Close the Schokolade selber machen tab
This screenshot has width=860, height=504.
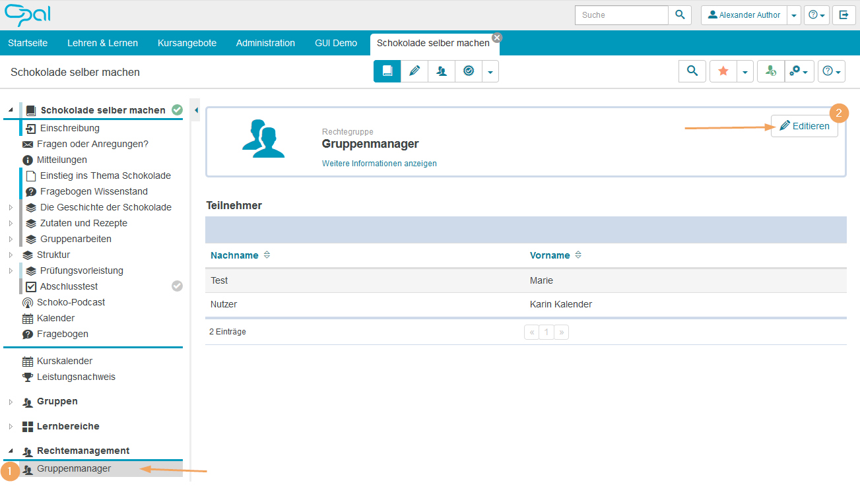[x=497, y=38]
